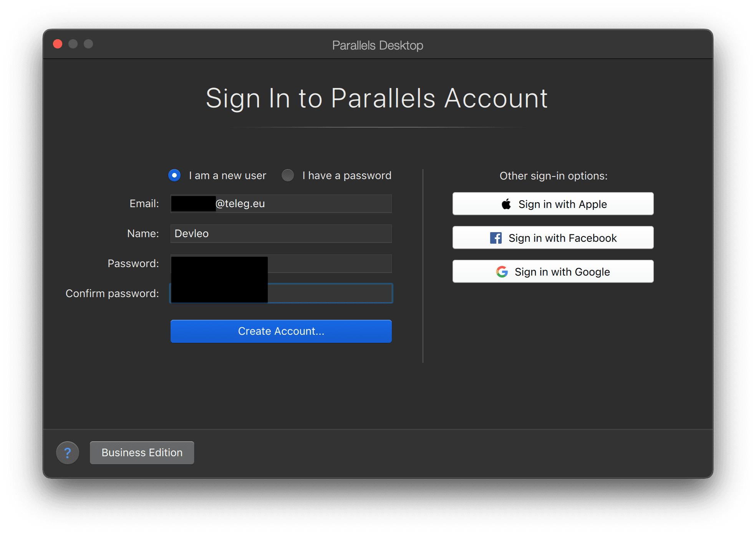Focus the Email input field

tap(281, 204)
